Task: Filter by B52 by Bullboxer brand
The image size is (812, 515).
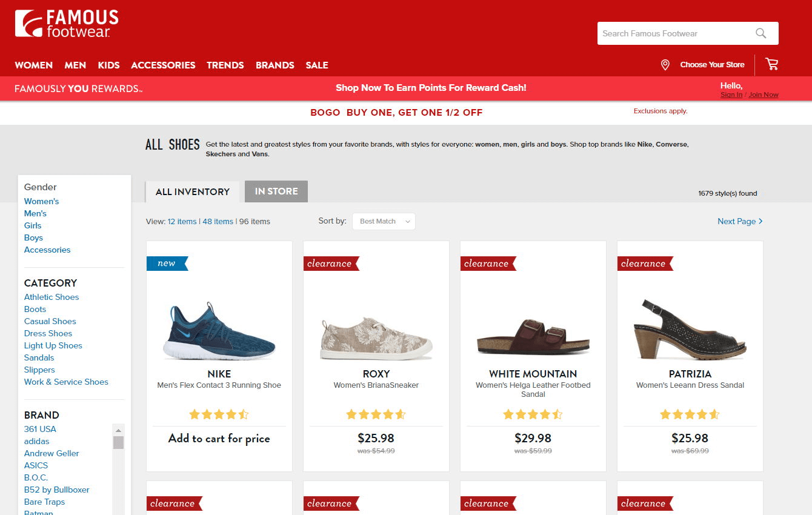Action: coord(57,490)
